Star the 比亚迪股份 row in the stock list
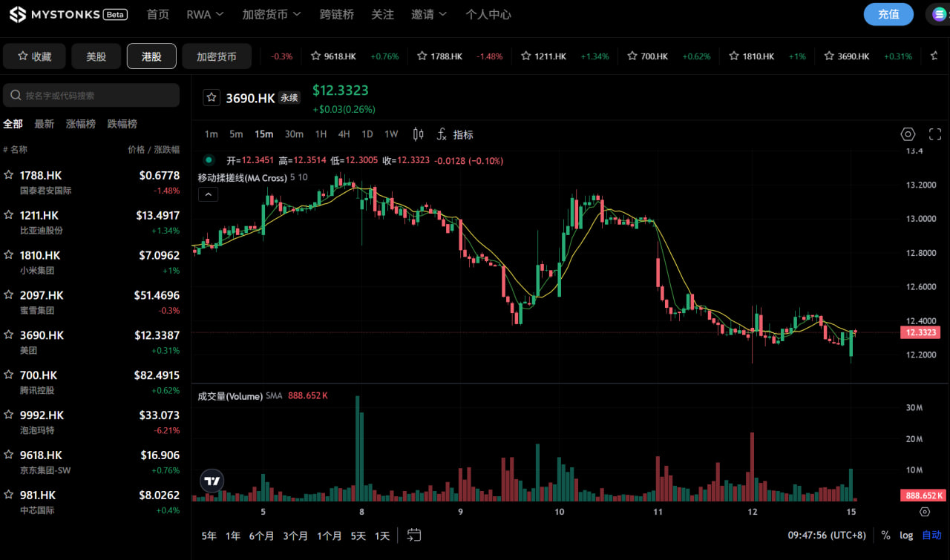950x560 pixels. click(9, 215)
